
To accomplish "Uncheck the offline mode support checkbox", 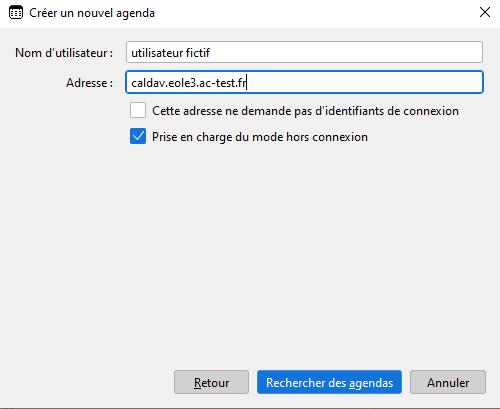I will coord(138,136).
